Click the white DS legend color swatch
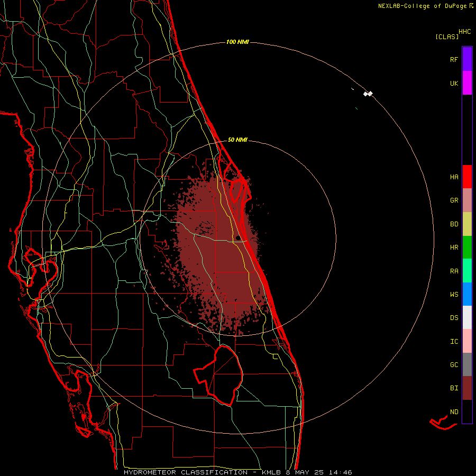This screenshot has height=476, width=476. pos(467,317)
